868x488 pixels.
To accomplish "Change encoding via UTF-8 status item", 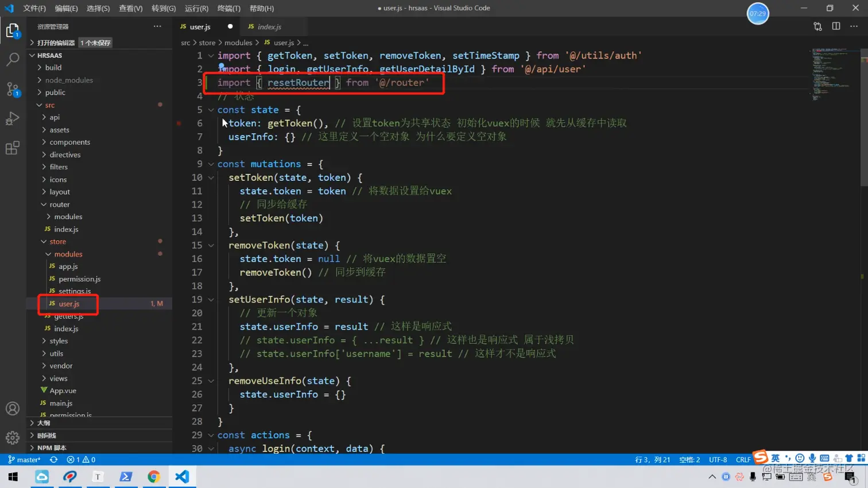I will (x=718, y=460).
